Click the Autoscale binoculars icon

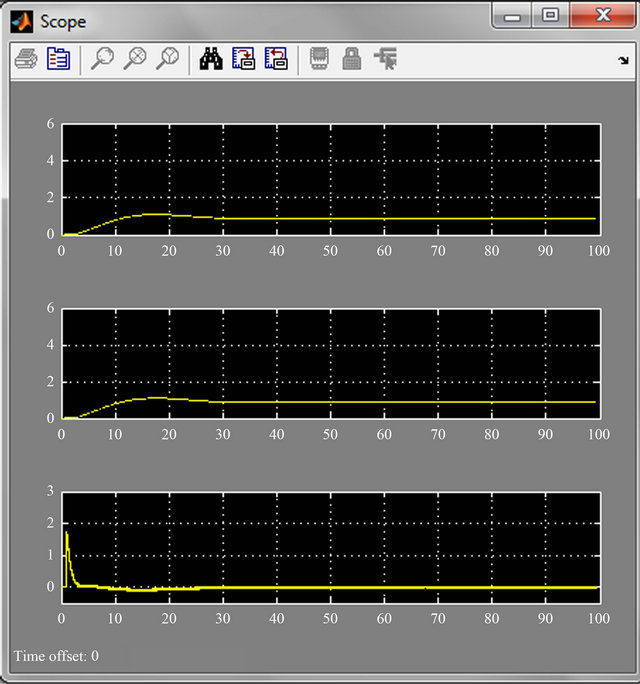click(211, 58)
